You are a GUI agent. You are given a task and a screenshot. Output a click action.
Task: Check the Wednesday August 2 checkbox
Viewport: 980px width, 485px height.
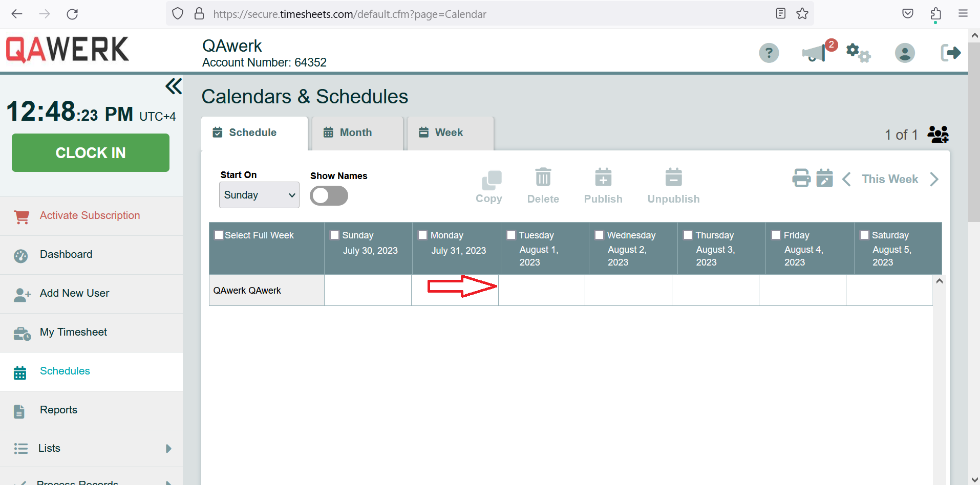coord(599,235)
